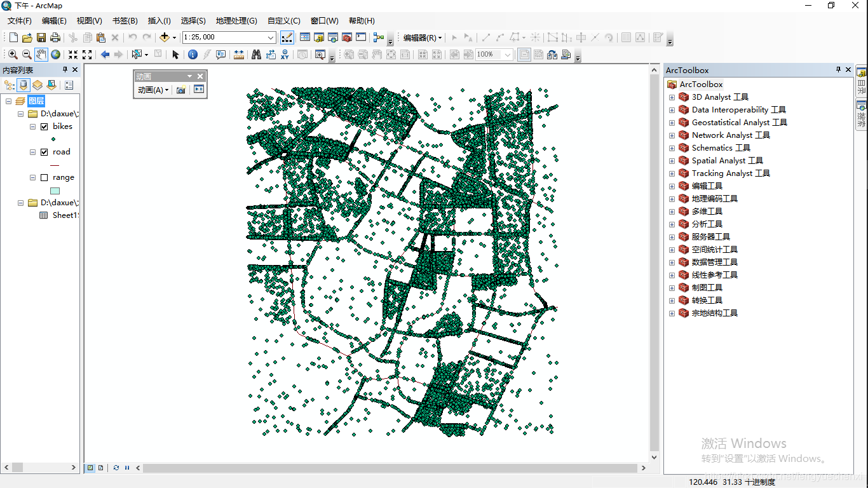This screenshot has height=488, width=868.
Task: Open the 目录 side tab
Action: 862,81
